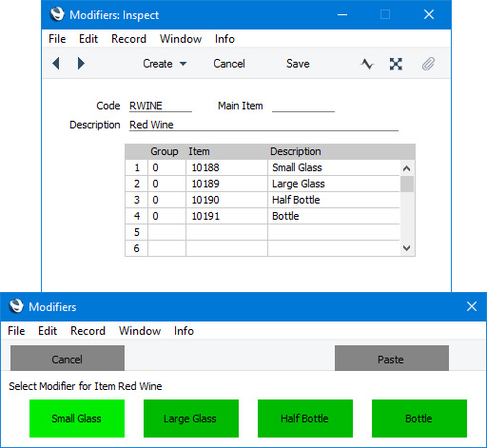Screen dimensions: 487x448
Task: Expand the Create dropdown arrow
Action: coord(183,64)
